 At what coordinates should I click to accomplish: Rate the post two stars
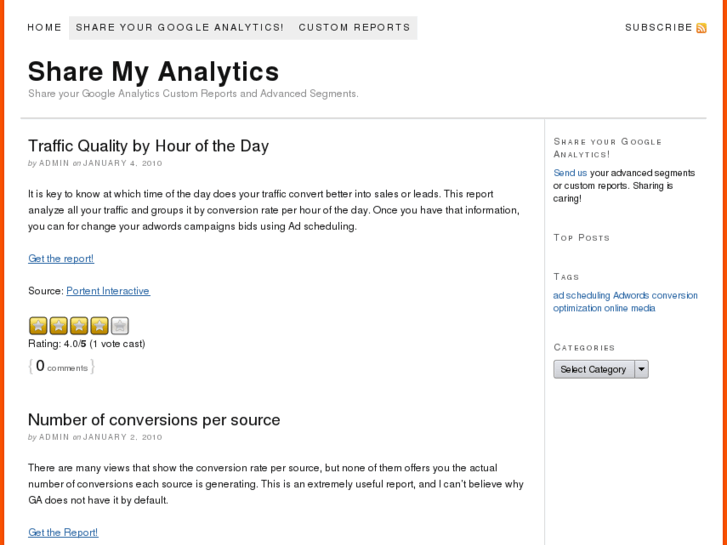[58, 325]
